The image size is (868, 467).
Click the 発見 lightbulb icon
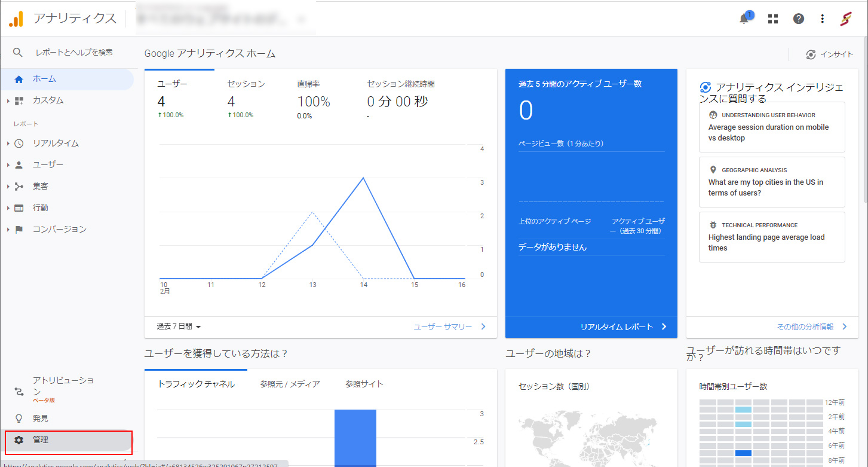(19, 419)
